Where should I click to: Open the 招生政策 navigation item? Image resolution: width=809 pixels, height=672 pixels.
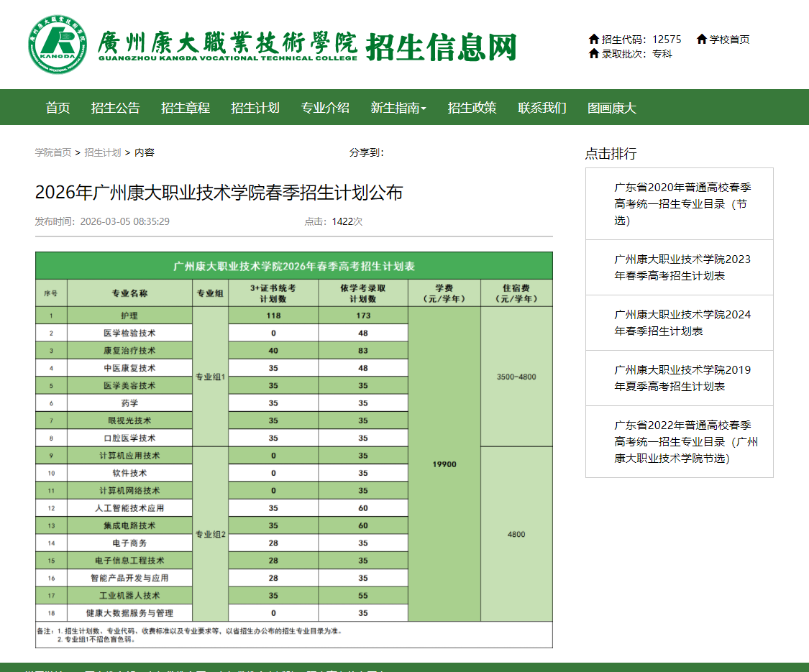point(472,107)
